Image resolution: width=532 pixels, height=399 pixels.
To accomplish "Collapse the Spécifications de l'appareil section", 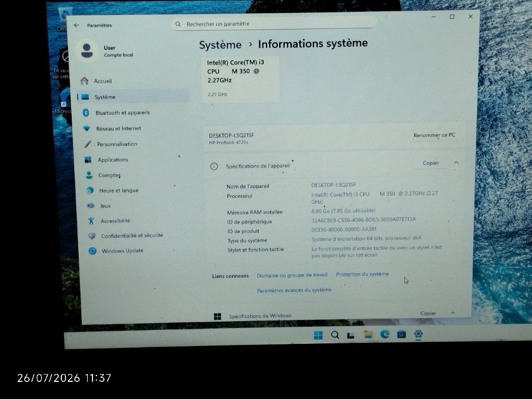I will click(x=456, y=163).
